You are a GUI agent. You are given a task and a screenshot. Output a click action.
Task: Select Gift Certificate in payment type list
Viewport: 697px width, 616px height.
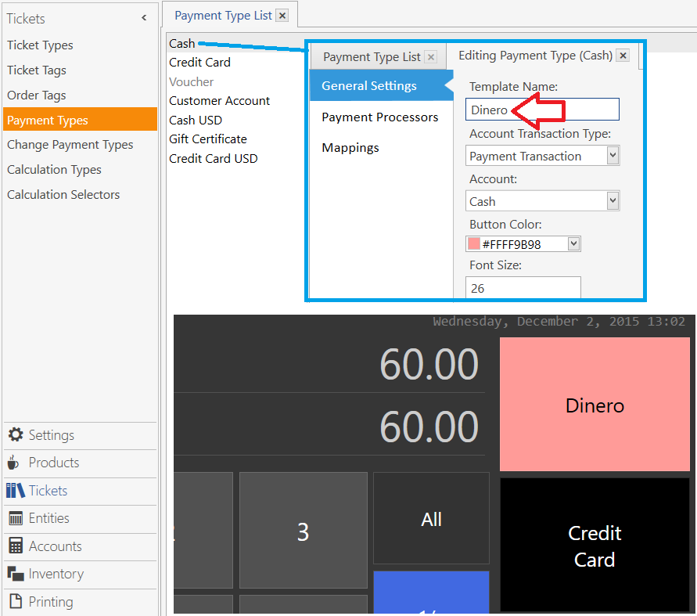pos(208,139)
